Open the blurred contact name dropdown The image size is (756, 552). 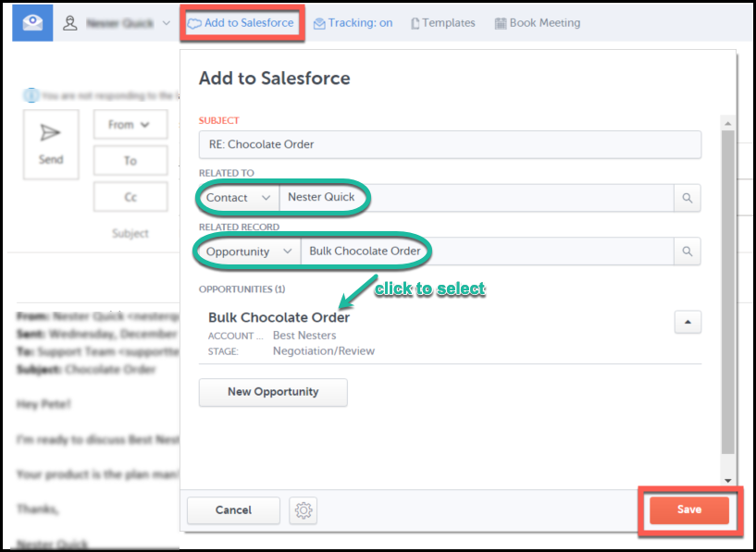[x=166, y=23]
